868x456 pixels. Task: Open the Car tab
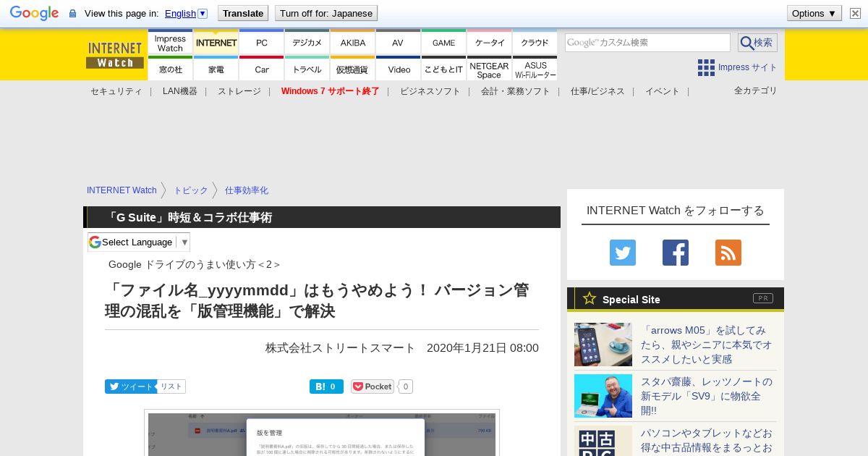pyautogui.click(x=261, y=69)
